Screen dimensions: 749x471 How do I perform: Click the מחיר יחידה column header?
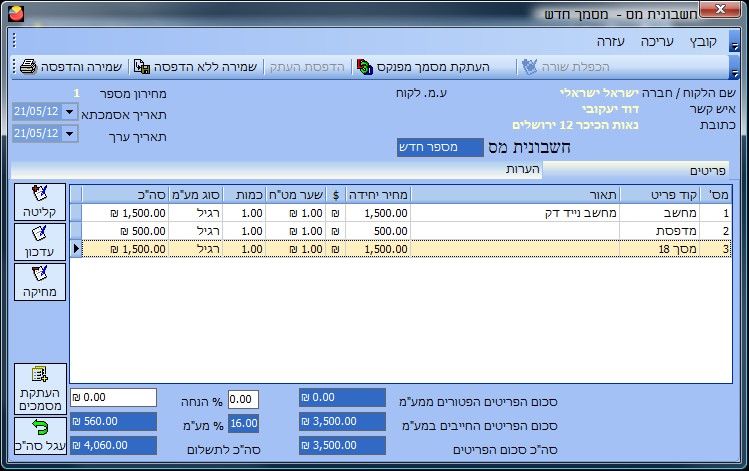[378, 195]
